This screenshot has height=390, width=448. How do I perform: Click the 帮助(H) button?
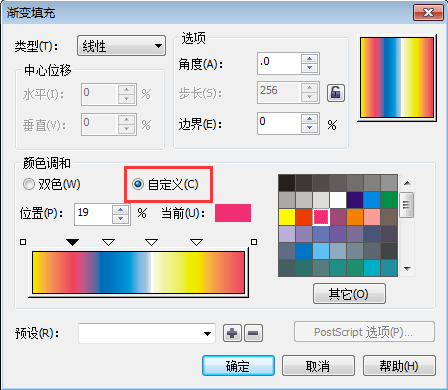pos(399,366)
